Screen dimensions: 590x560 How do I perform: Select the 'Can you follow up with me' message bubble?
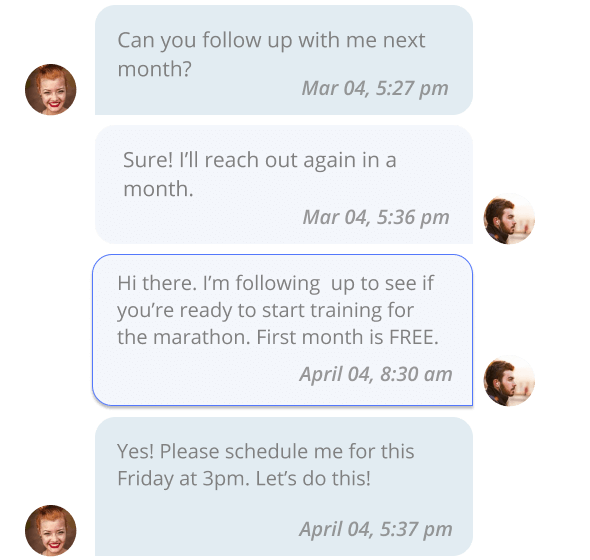click(x=284, y=60)
